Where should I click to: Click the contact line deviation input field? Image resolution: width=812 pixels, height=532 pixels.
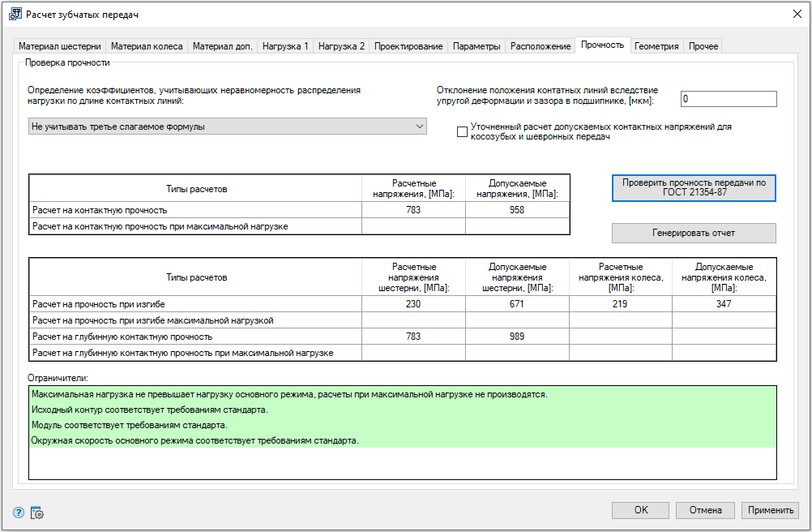click(728, 99)
